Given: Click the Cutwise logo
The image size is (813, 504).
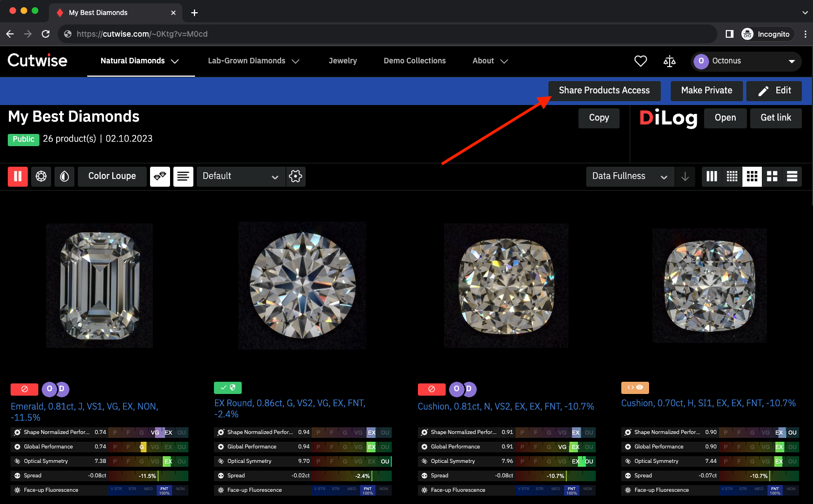Looking at the screenshot, I should tap(37, 60).
